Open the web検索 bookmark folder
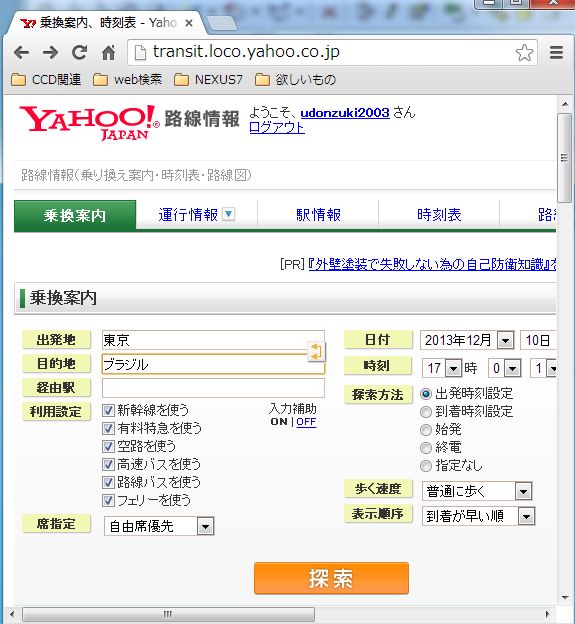The height and width of the screenshot is (624, 575). (x=127, y=80)
